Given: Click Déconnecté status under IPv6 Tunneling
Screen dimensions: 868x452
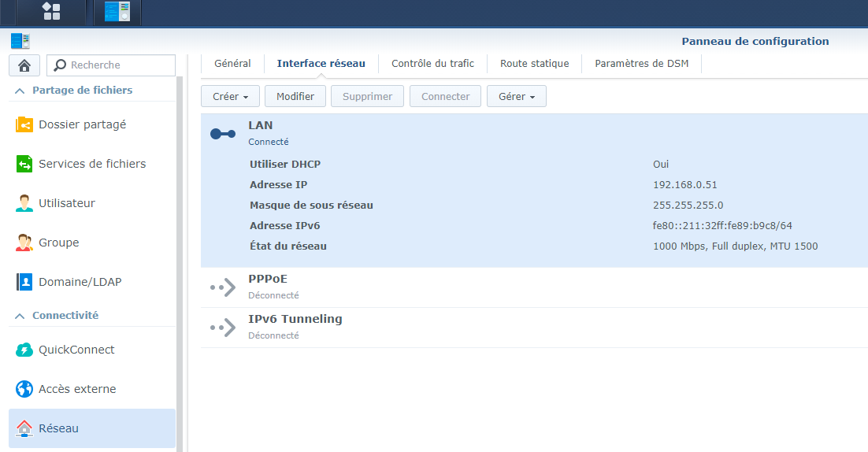Looking at the screenshot, I should (x=273, y=335).
